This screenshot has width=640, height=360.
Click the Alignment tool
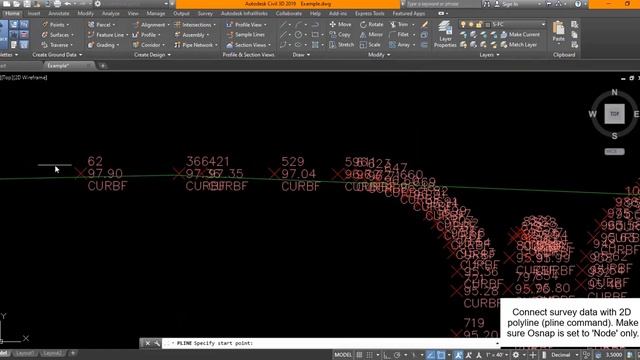[151, 25]
